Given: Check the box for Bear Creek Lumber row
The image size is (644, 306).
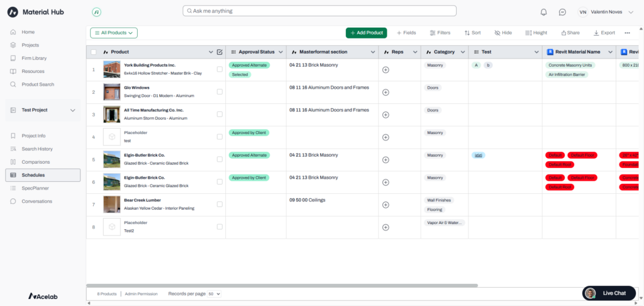Looking at the screenshot, I should pyautogui.click(x=219, y=204).
